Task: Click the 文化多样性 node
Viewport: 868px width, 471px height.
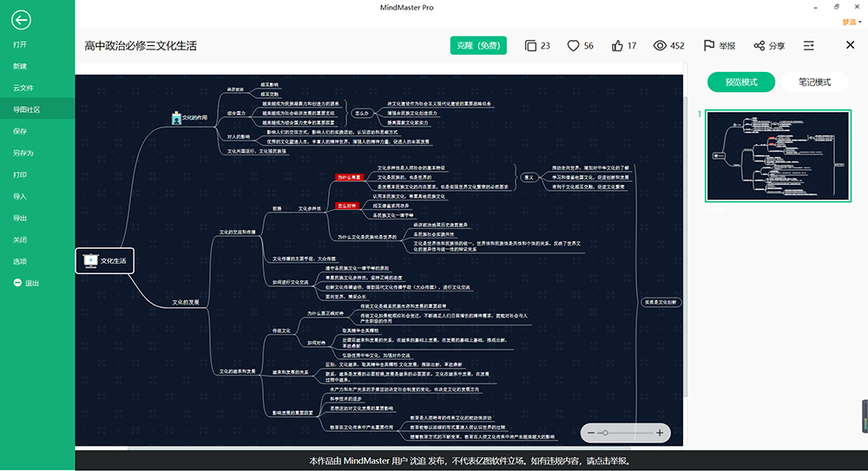Action: [310, 209]
